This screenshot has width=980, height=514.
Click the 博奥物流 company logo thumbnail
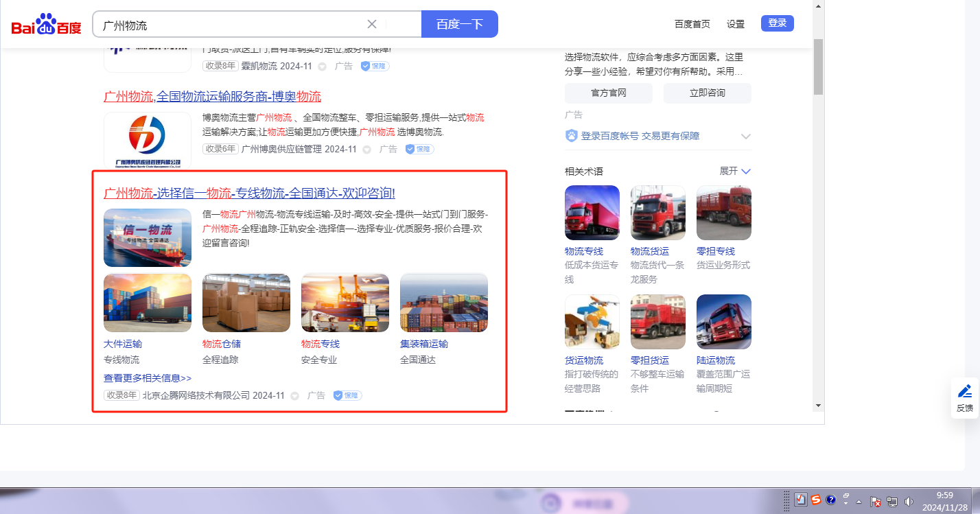pos(148,141)
